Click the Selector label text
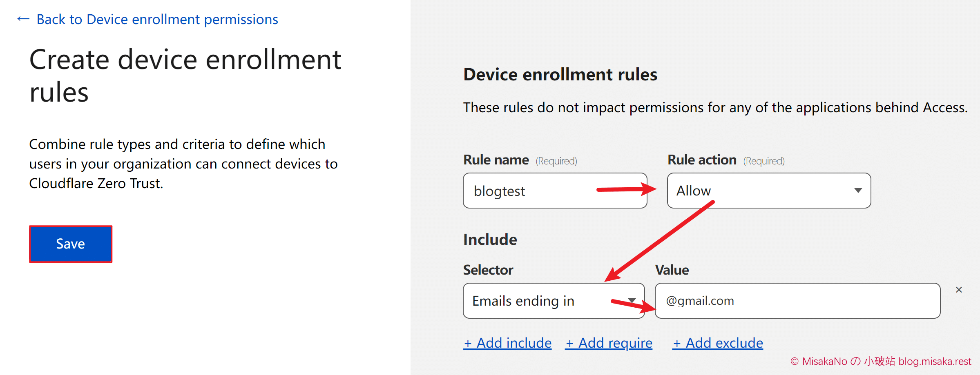Viewport: 980px width, 375px height. point(488,270)
